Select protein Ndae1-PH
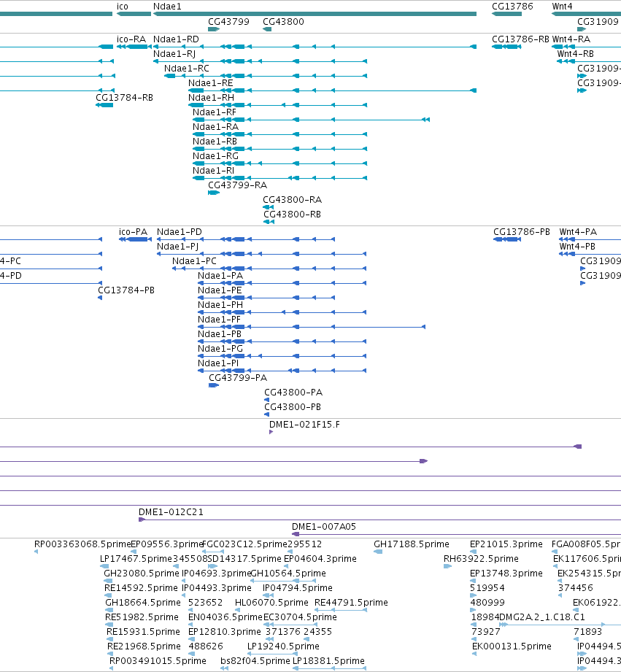The width and height of the screenshot is (621, 672). (220, 305)
